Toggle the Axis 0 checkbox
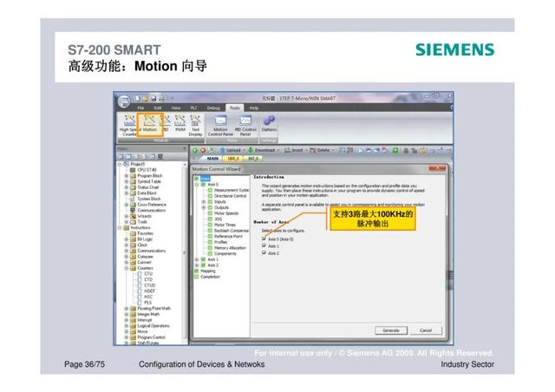Screen dimensions: 555x392 tap(264, 239)
